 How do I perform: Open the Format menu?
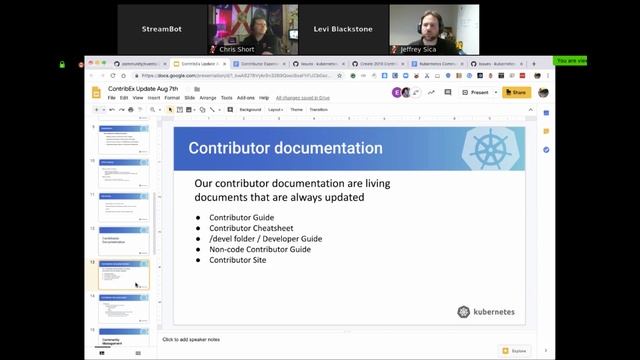pos(172,98)
